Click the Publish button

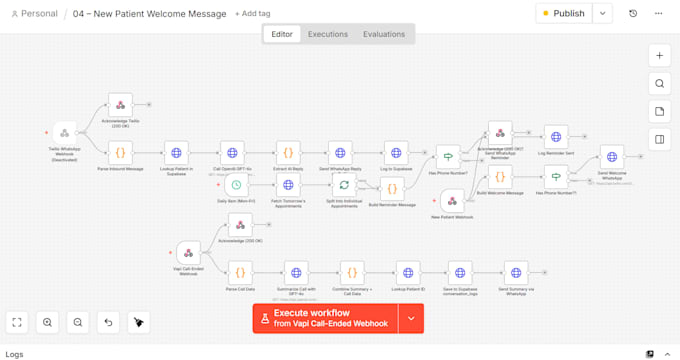(564, 13)
